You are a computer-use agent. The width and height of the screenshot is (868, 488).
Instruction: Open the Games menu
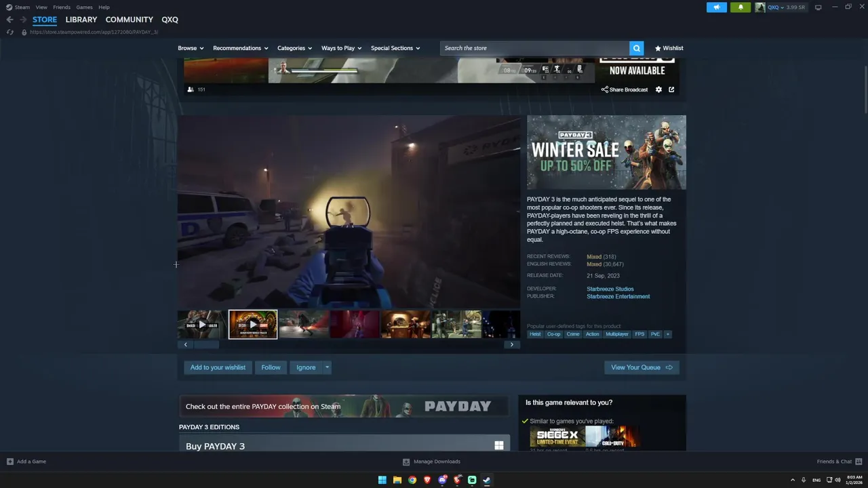[x=84, y=7]
